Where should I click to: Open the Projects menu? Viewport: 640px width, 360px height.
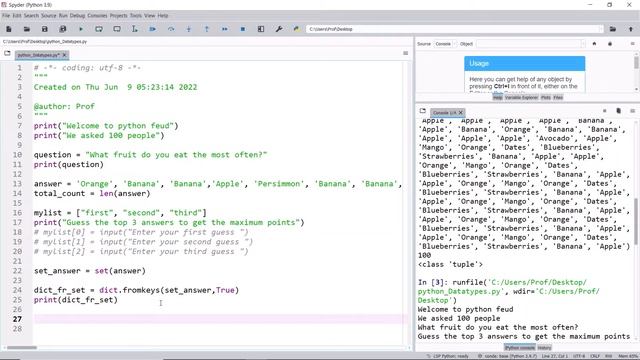click(x=118, y=16)
